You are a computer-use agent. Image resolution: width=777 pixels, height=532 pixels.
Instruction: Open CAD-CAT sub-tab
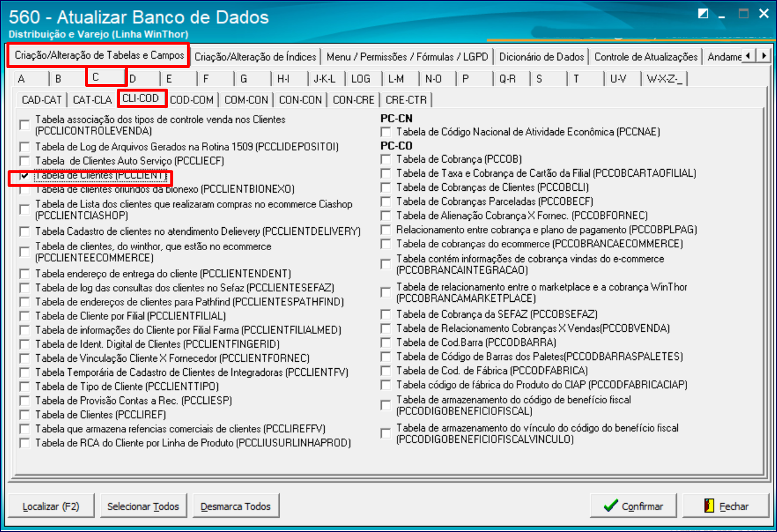click(42, 100)
